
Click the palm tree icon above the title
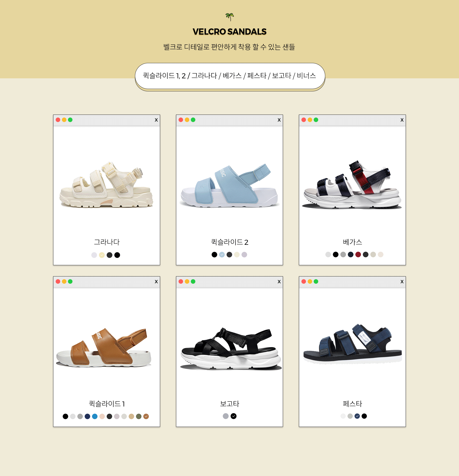click(x=229, y=17)
